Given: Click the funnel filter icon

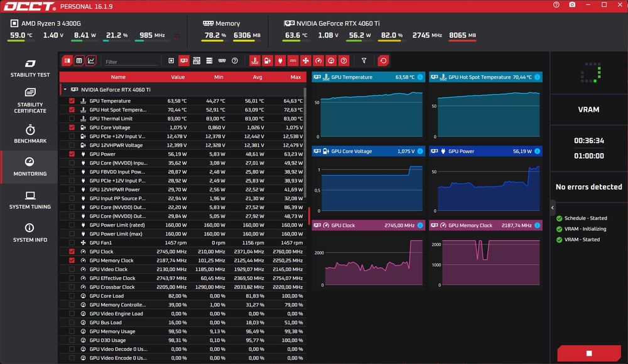Looking at the screenshot, I should tap(364, 61).
